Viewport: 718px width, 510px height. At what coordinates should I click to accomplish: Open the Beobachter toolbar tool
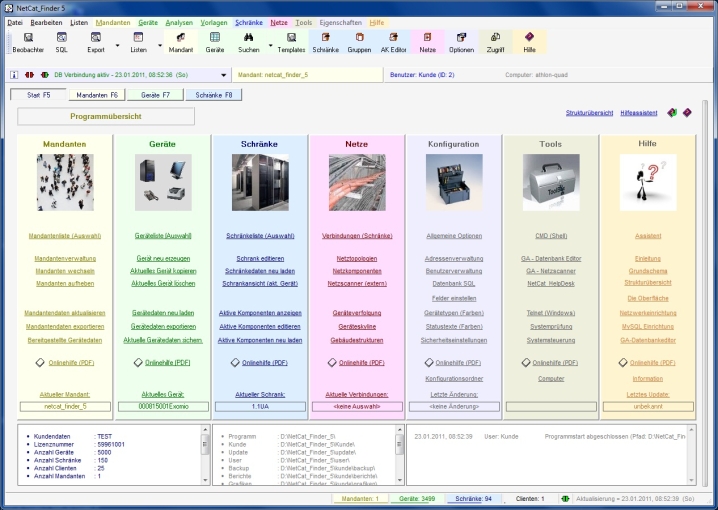click(x=29, y=42)
